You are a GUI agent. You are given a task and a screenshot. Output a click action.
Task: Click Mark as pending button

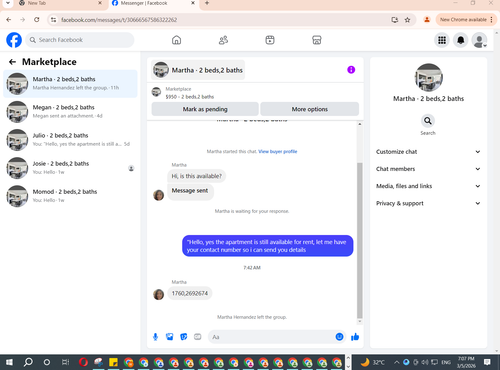coord(205,109)
